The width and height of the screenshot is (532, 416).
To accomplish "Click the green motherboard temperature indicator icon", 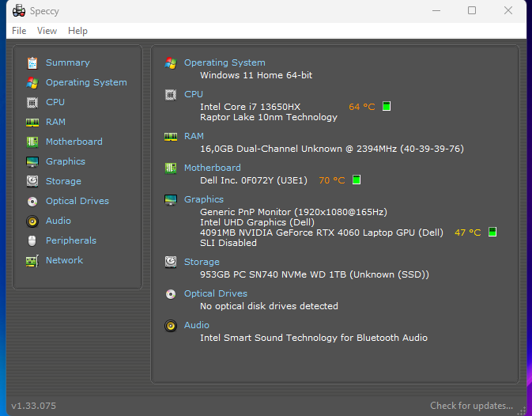I will [357, 180].
